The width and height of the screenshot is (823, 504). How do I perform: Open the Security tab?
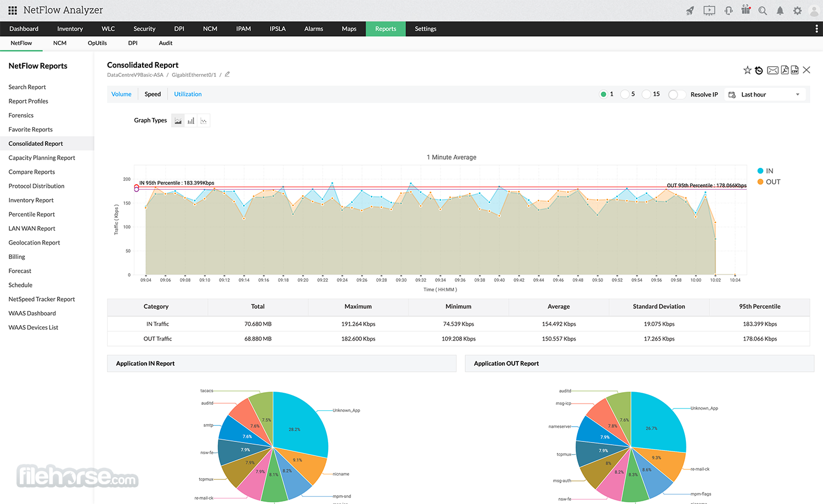pyautogui.click(x=144, y=29)
